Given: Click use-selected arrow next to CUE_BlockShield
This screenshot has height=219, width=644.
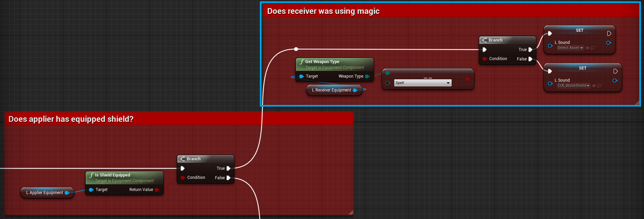Looking at the screenshot, I should (x=594, y=86).
